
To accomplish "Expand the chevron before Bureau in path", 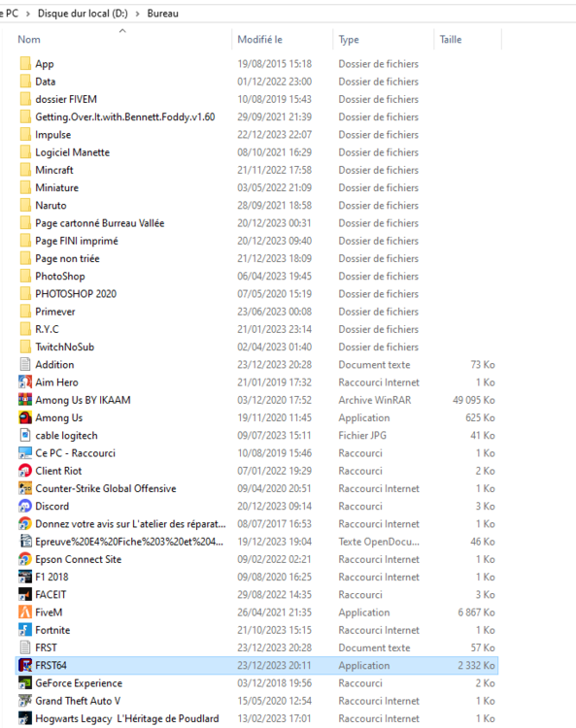I will point(138,14).
